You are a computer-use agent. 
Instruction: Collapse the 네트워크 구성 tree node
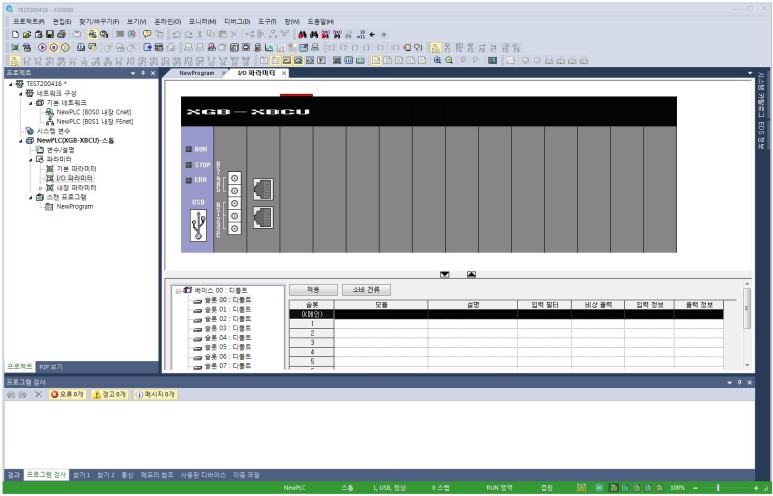[21, 93]
